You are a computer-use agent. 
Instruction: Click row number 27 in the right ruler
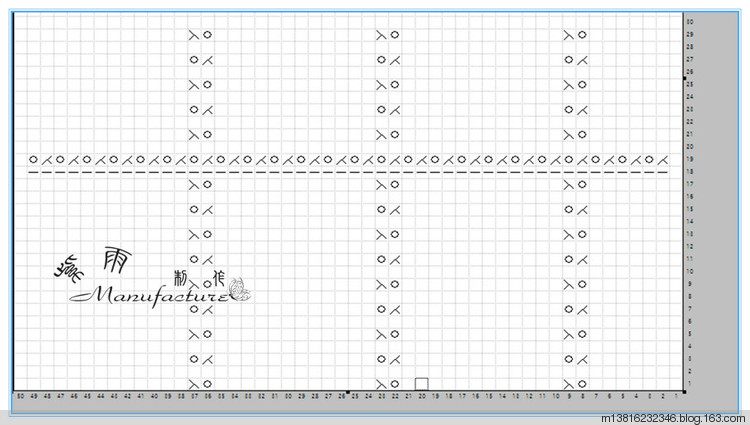coord(690,59)
